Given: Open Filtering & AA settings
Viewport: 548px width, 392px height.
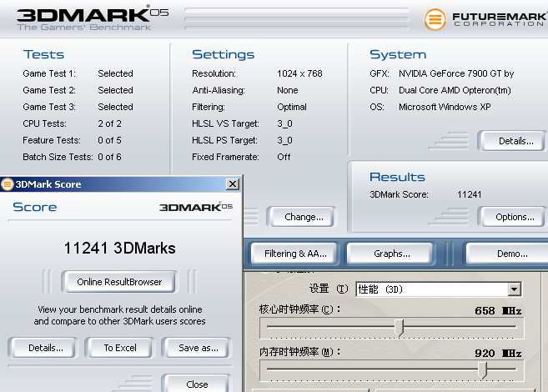Looking at the screenshot, I should (x=294, y=254).
